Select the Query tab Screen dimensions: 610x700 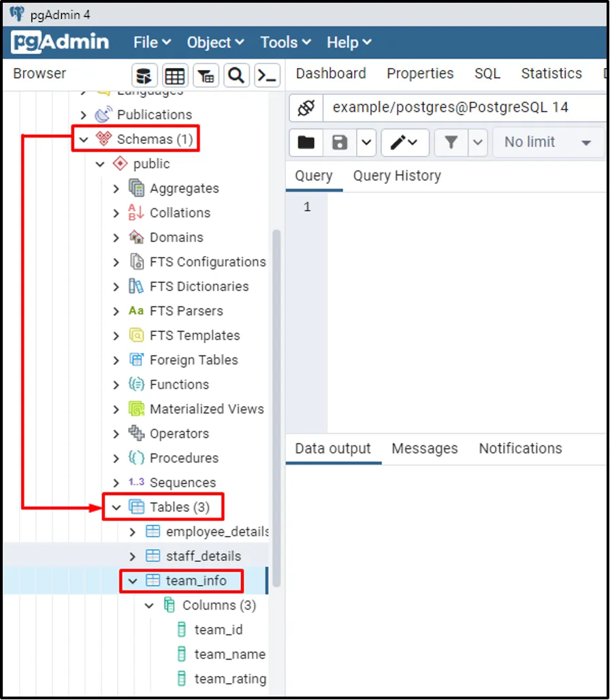pyautogui.click(x=314, y=176)
